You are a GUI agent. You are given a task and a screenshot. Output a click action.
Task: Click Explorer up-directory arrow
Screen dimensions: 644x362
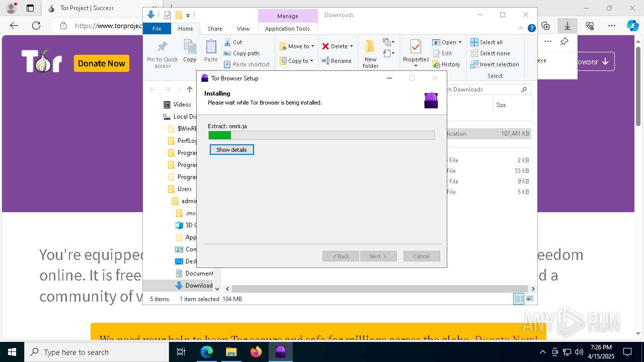[x=189, y=89]
